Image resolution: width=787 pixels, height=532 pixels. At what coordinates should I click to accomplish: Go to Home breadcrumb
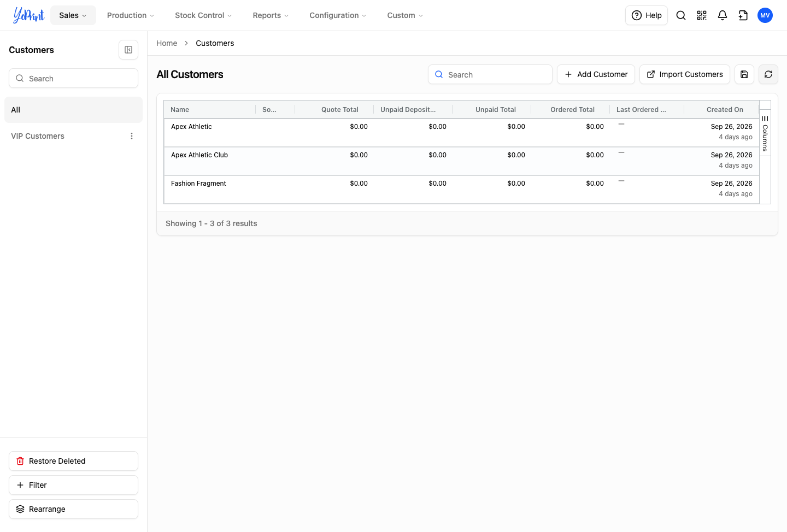[167, 43]
